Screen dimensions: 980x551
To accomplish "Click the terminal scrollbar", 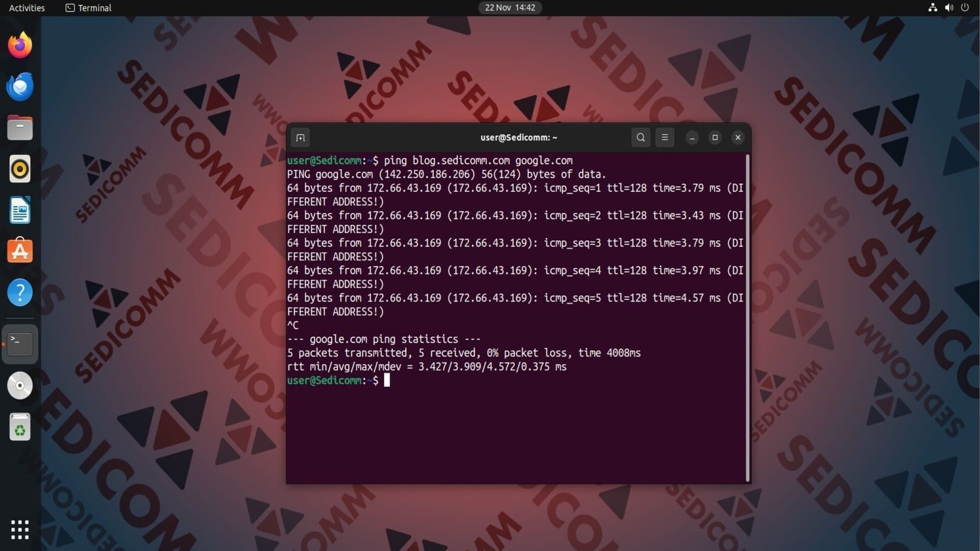I will click(747, 317).
